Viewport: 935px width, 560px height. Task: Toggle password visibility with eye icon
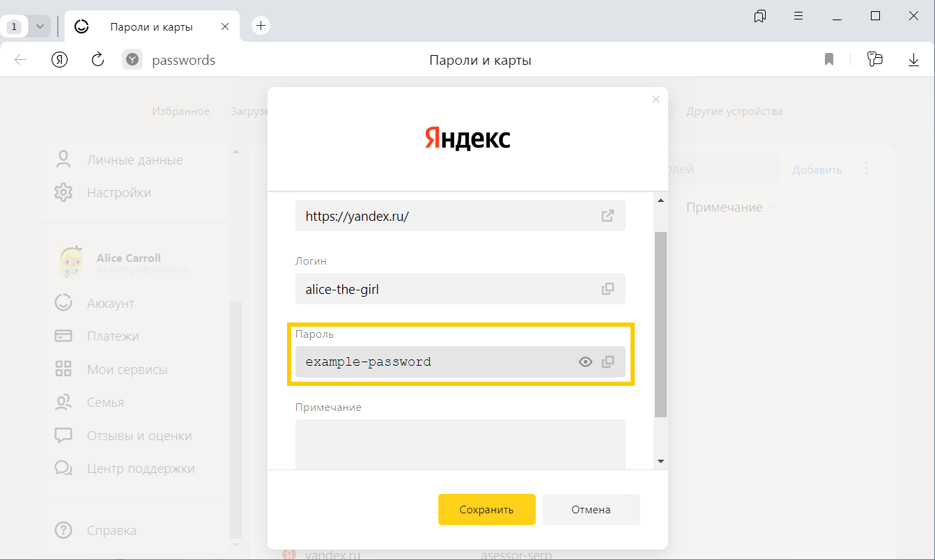(585, 362)
